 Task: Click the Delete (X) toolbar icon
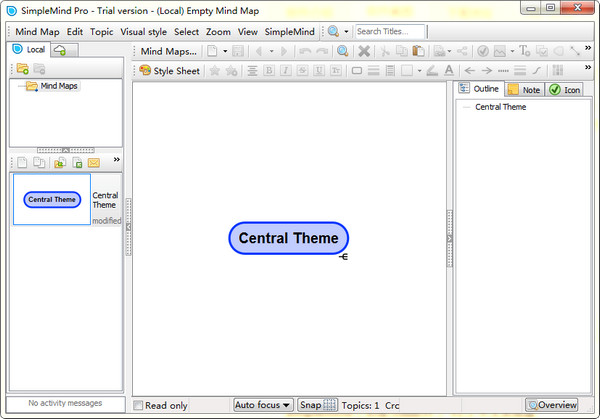coord(364,51)
